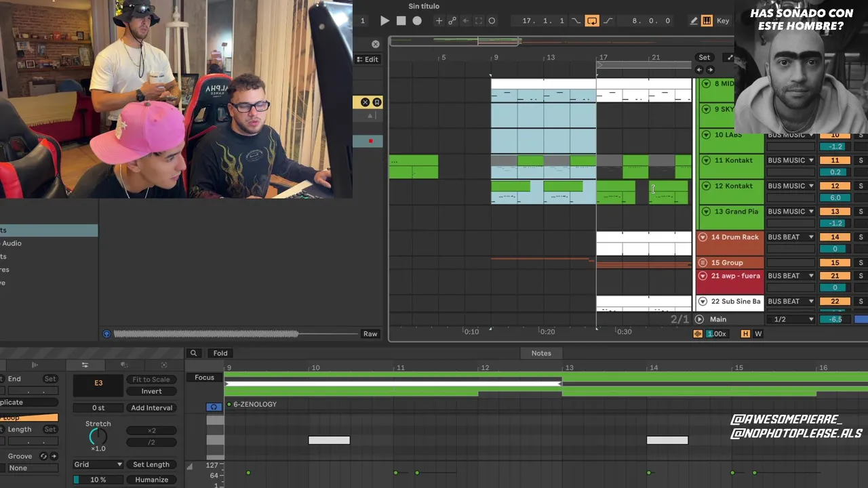
Task: Click the Raw button in preview
Action: [370, 333]
